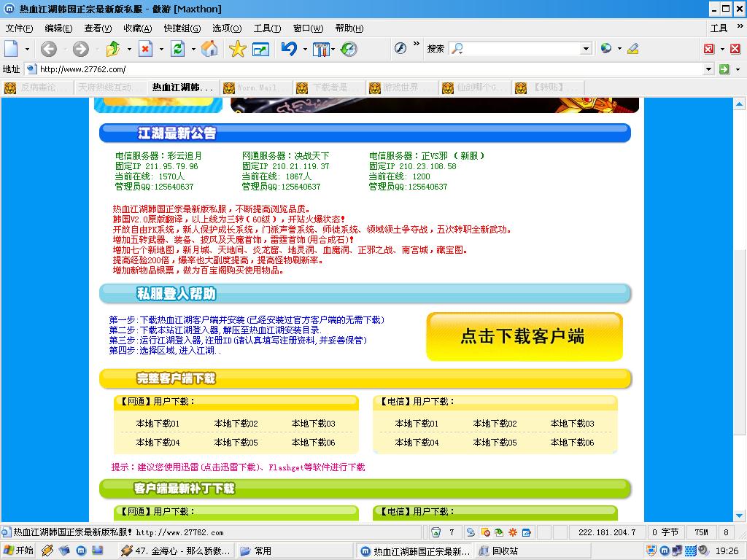Click the green download arrow status icon
Image resolution: width=747 pixels, height=560 pixels.
point(499,532)
